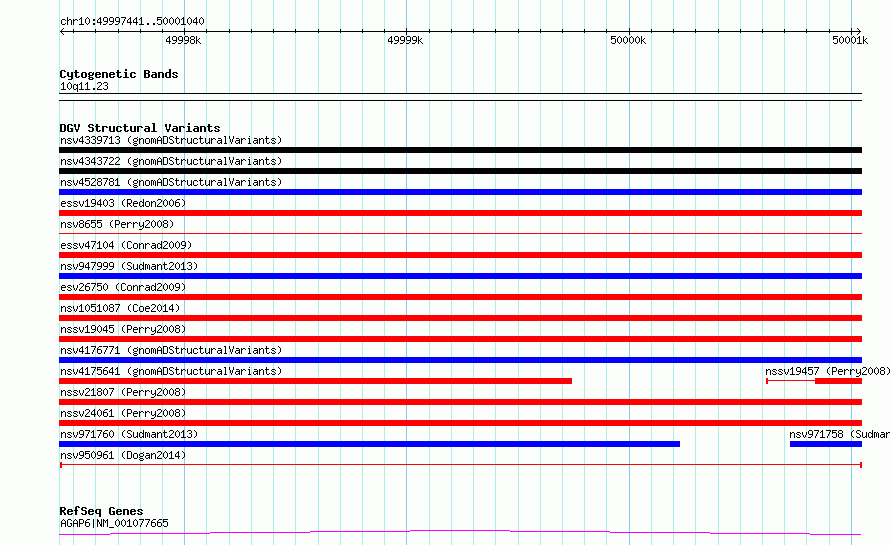Viewport: 890px width, 545px height.
Task: Select the red bar under nssv21807
Action: click(460, 402)
